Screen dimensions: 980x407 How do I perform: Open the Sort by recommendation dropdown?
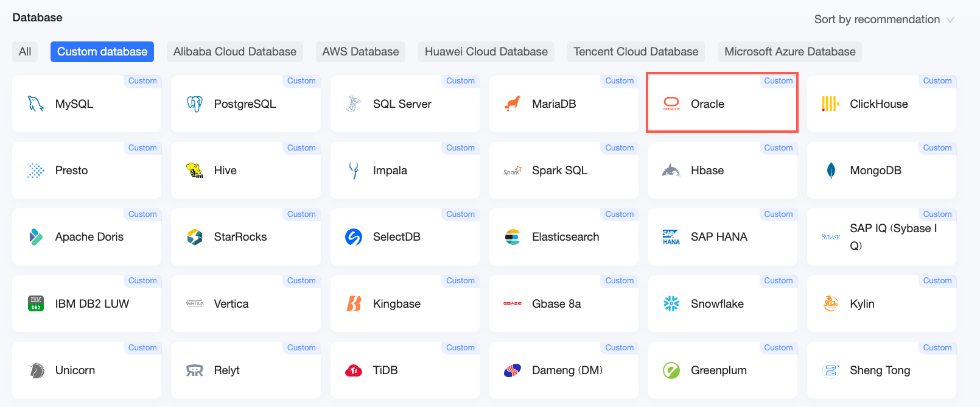point(884,19)
